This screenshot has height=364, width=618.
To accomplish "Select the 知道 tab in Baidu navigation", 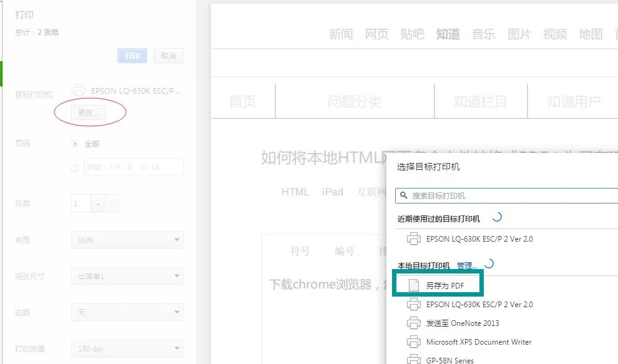I will pyautogui.click(x=448, y=34).
